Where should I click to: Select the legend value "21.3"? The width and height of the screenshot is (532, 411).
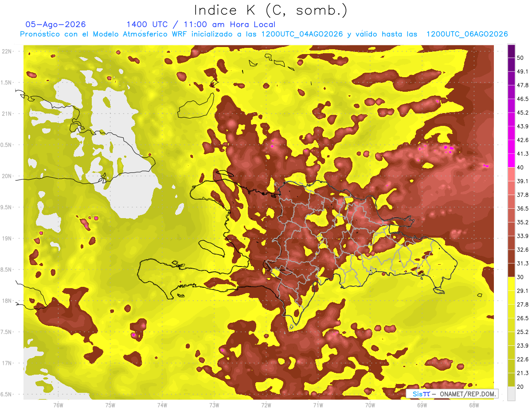coord(523,373)
